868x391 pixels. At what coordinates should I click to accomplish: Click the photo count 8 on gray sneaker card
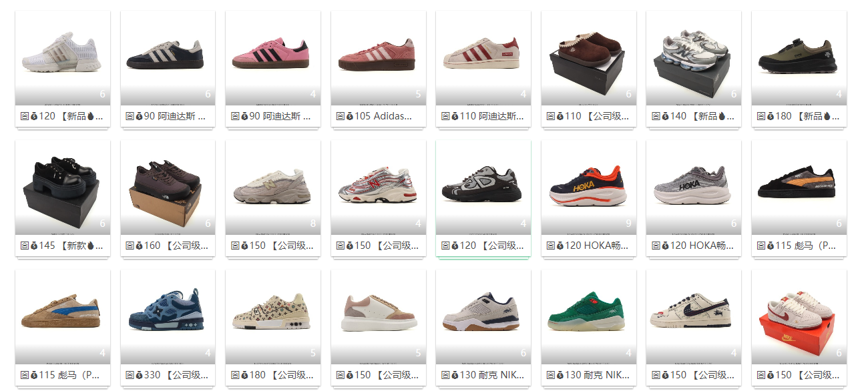pos(313,224)
